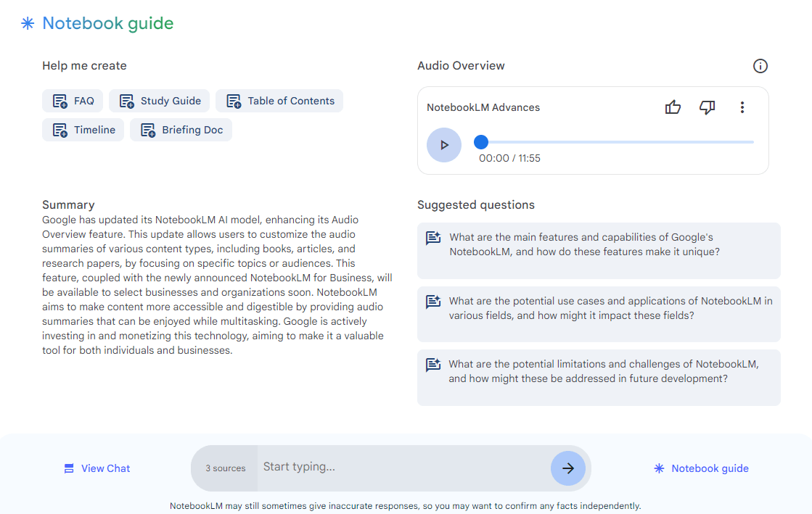Click the Help me create heading

(x=84, y=66)
